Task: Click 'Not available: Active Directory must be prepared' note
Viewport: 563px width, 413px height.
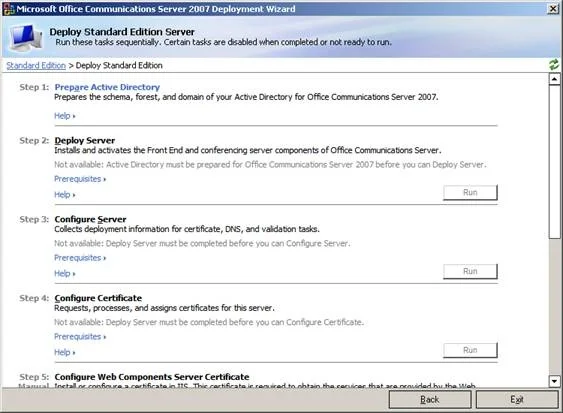Action: [x=270, y=164]
